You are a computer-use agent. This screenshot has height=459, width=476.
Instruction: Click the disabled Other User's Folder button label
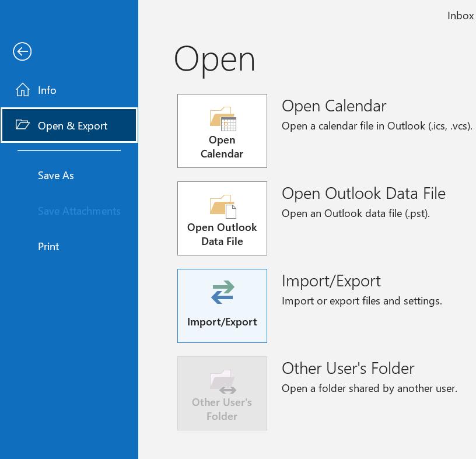click(222, 409)
